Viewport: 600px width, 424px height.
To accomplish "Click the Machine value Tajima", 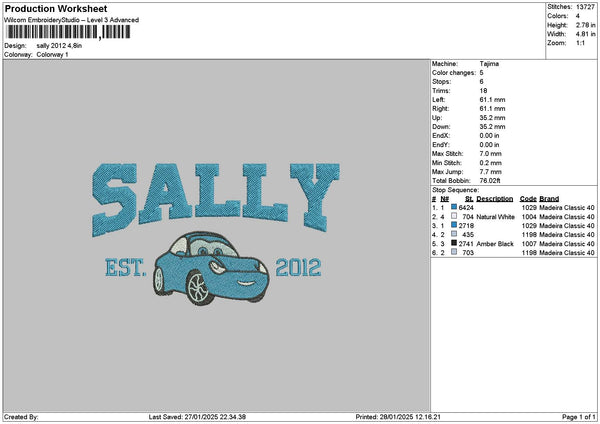I will point(489,64).
